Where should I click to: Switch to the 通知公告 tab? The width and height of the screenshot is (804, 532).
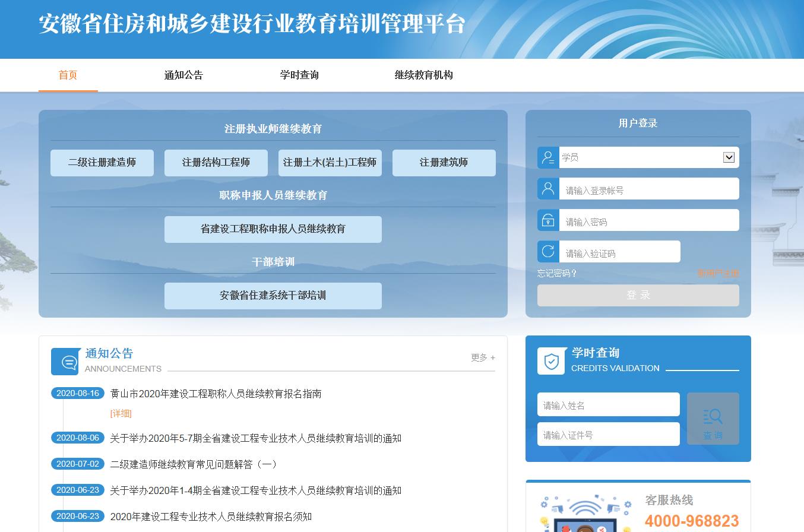click(183, 75)
